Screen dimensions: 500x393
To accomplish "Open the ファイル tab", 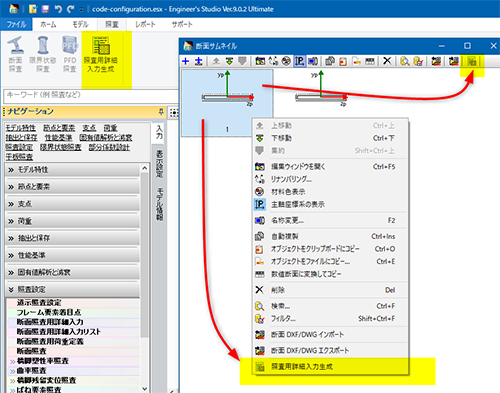I will pos(16,24).
